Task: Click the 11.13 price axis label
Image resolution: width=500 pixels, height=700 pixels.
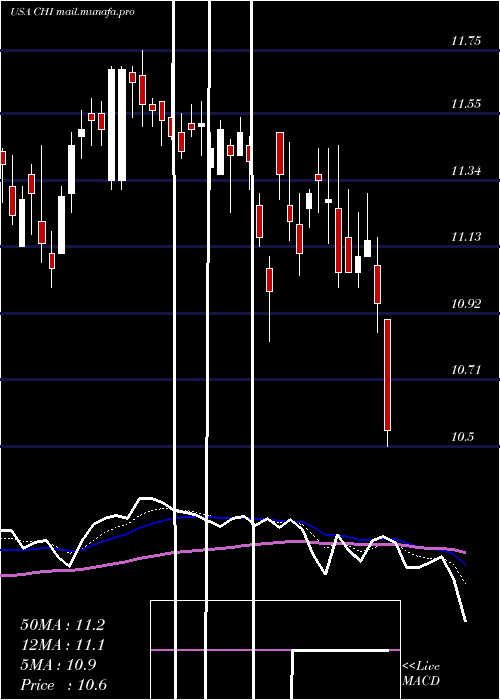Action: pyautogui.click(x=466, y=237)
